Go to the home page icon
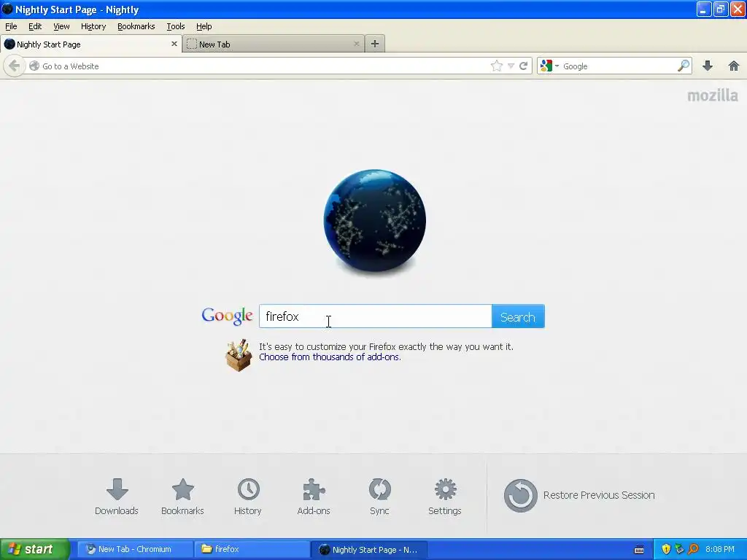 734,66
